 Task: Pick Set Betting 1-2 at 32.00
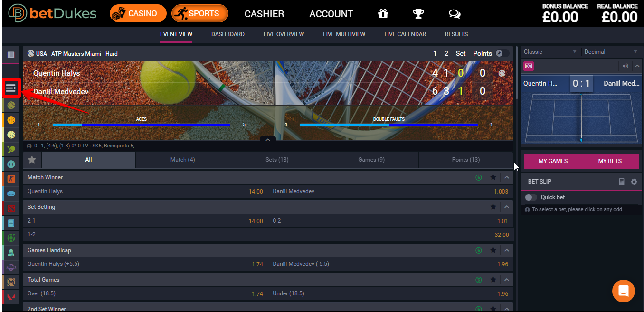tap(268, 234)
